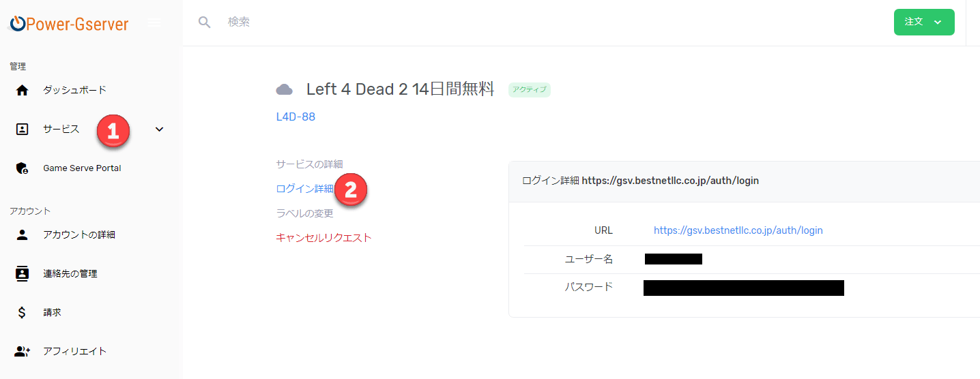
Task: Click the キャンセルリクエスト link
Action: point(323,238)
